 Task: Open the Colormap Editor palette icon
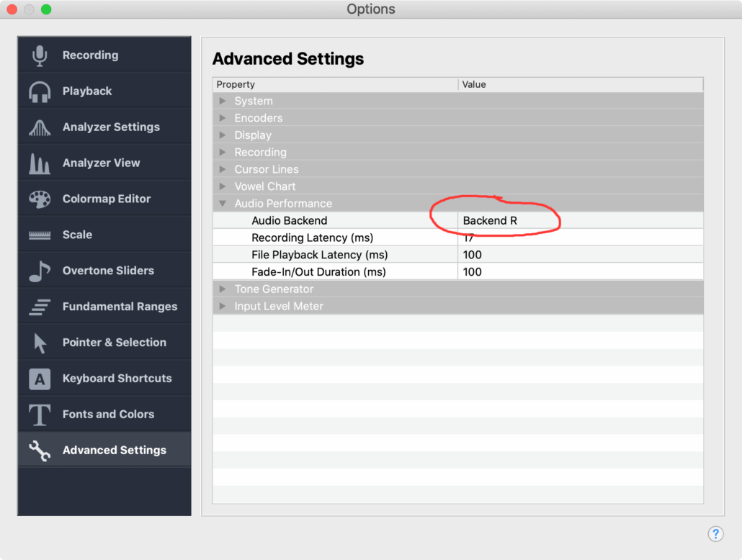(x=39, y=198)
